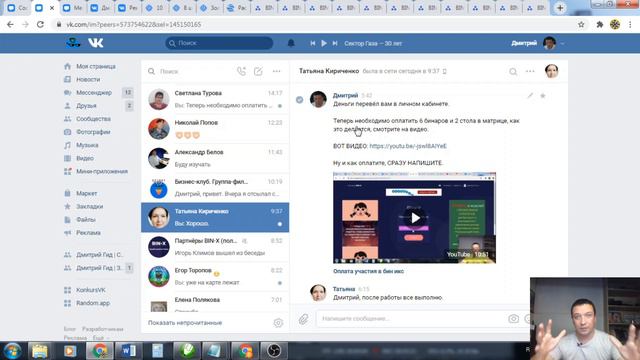Open Сообщества in the sidebar

(93, 119)
